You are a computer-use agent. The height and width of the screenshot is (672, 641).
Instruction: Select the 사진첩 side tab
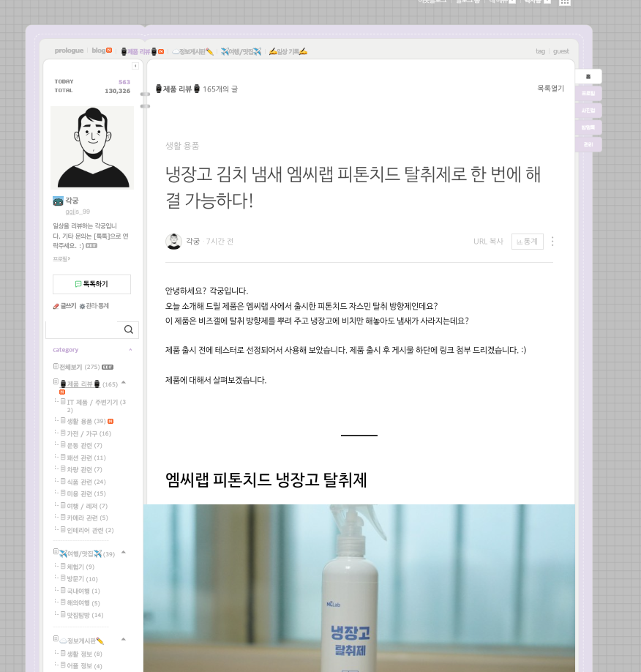(x=588, y=111)
